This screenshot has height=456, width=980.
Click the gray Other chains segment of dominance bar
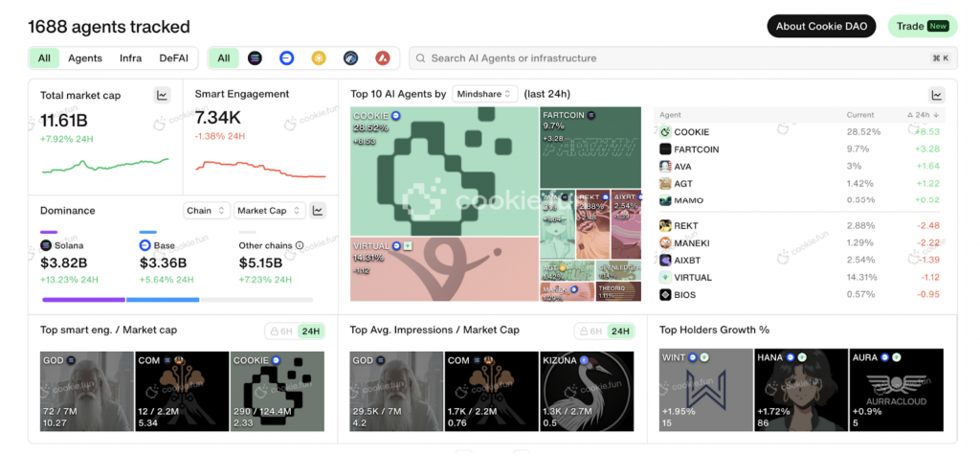256,300
